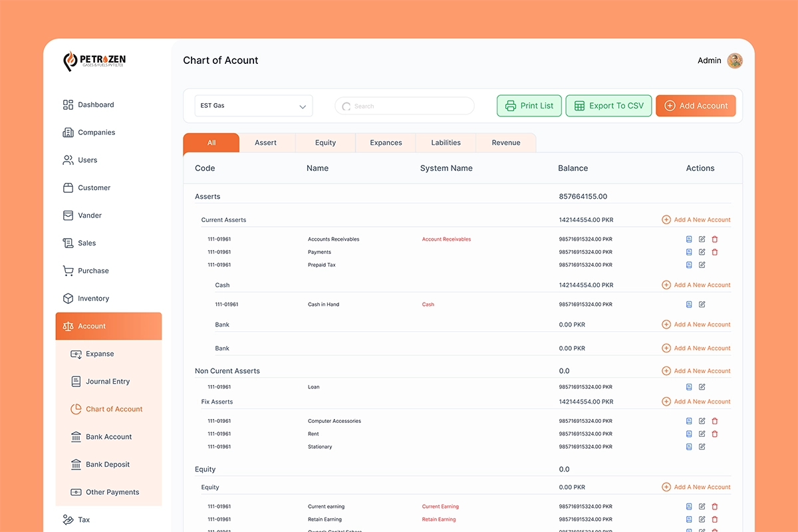This screenshot has height=532, width=798.
Task: Open the view details icon for Cash in Hand
Action: pos(689,304)
